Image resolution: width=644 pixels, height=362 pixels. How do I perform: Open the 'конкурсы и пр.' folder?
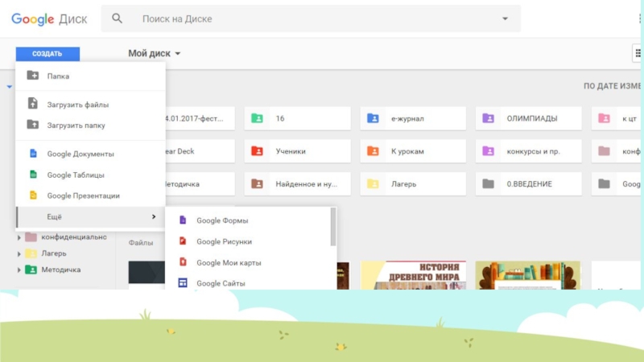tap(529, 151)
